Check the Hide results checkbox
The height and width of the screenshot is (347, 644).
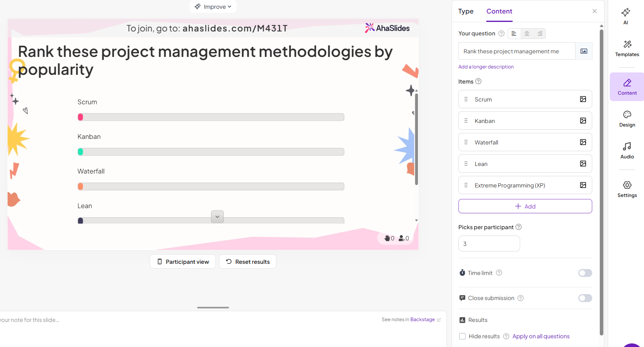pyautogui.click(x=462, y=336)
